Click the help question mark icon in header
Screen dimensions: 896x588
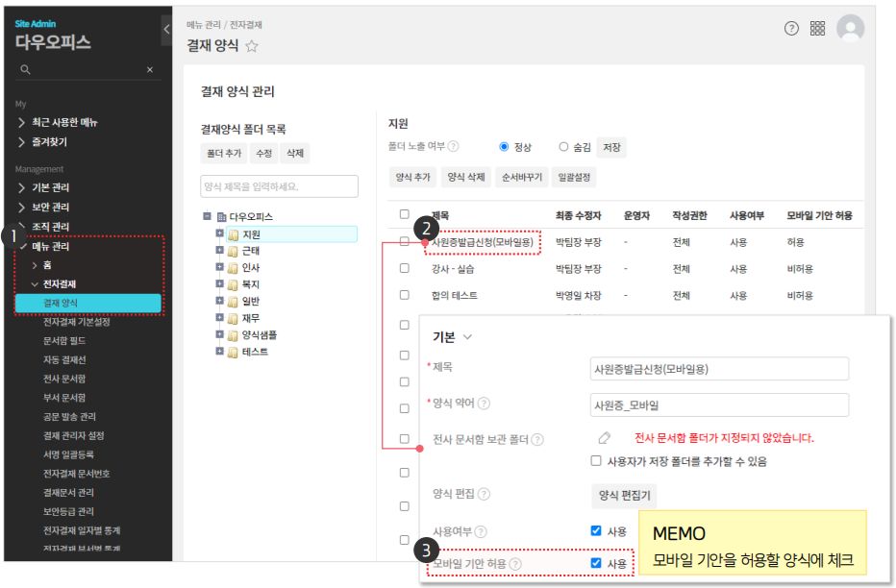point(791,29)
